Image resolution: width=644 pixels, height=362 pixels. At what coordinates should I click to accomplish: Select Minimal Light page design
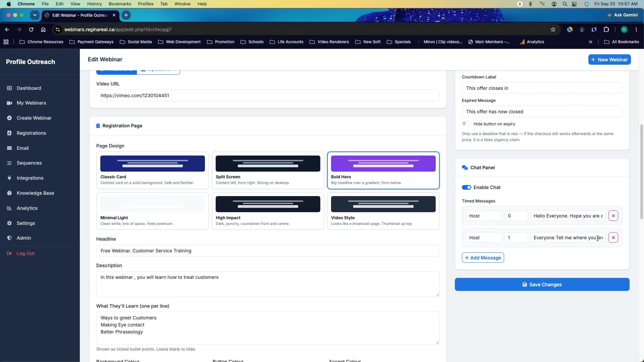coord(153,211)
